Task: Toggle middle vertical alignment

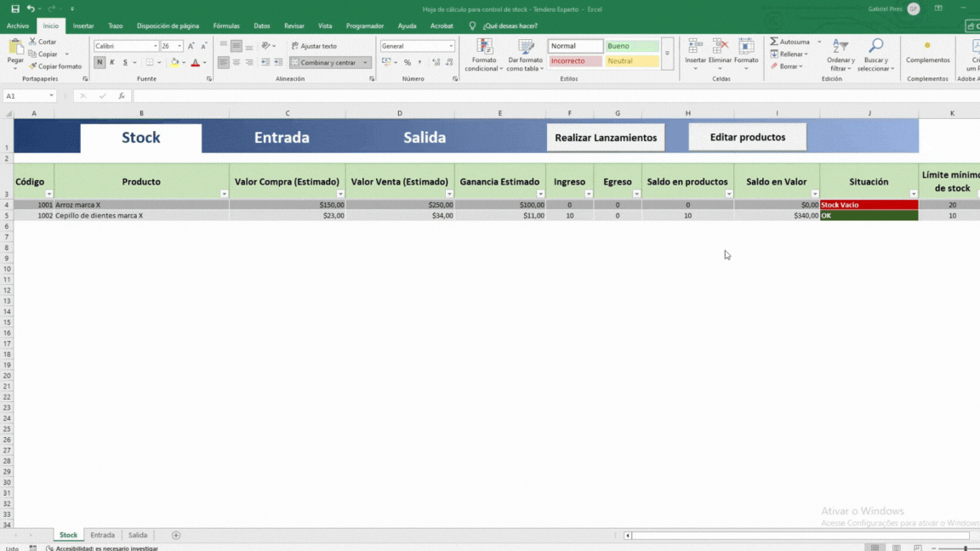Action: click(236, 46)
